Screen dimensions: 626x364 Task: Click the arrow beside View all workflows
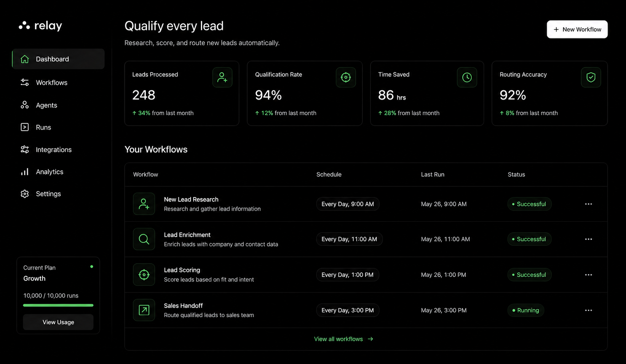pos(370,339)
